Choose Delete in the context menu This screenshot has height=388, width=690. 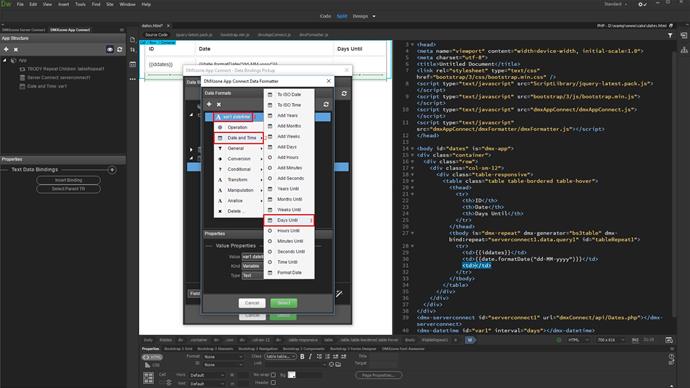click(x=239, y=211)
